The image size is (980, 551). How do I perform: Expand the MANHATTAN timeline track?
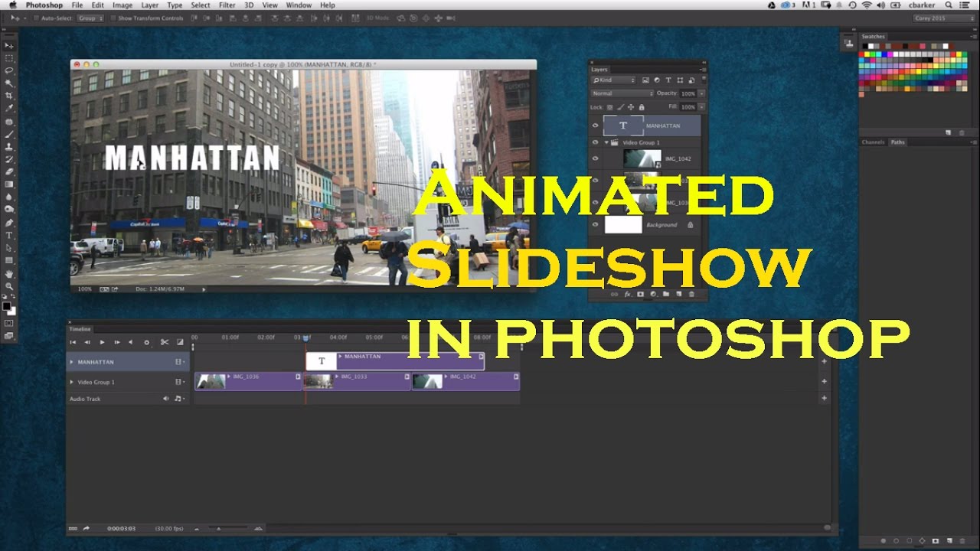click(72, 362)
